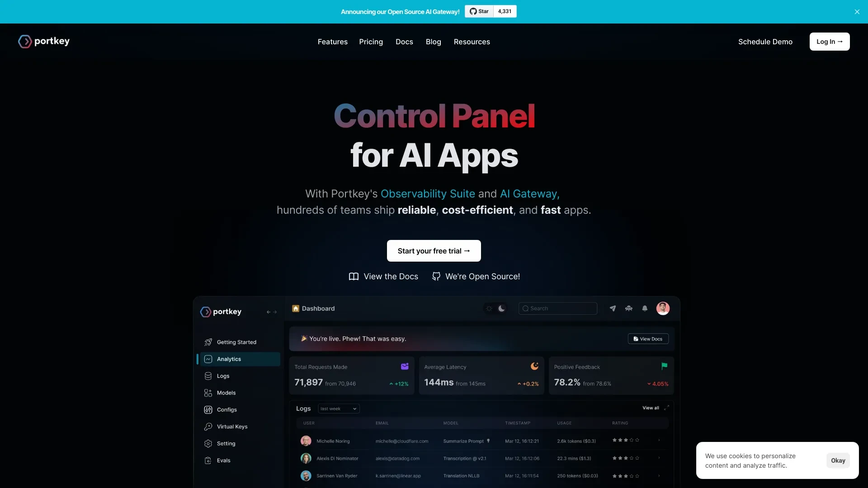
Task: Click the Pricing menu item
Action: tap(371, 41)
